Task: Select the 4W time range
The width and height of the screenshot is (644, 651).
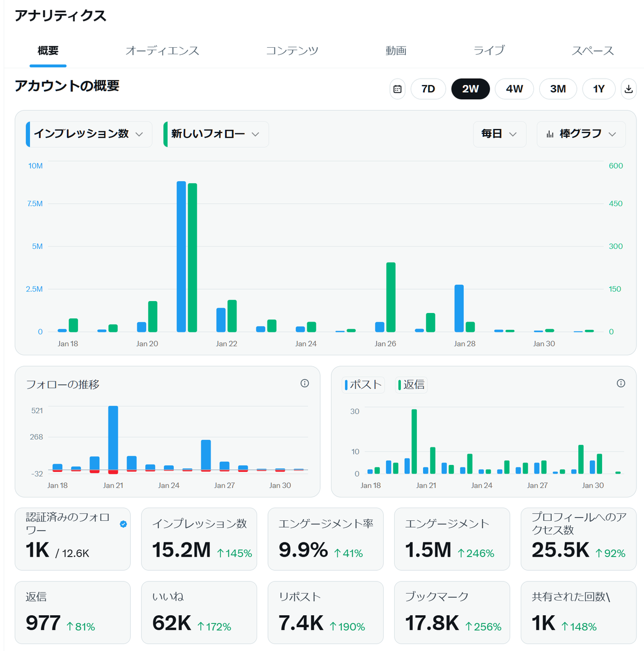Action: coord(514,89)
